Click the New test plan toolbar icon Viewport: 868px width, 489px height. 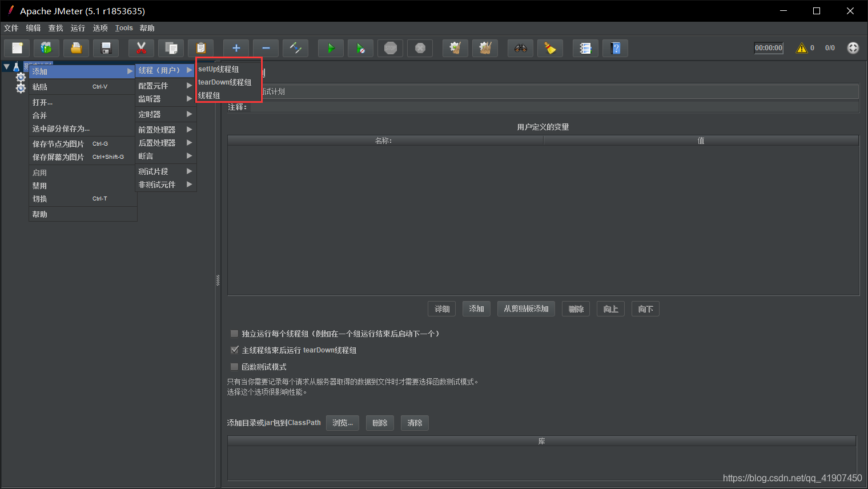[17, 48]
